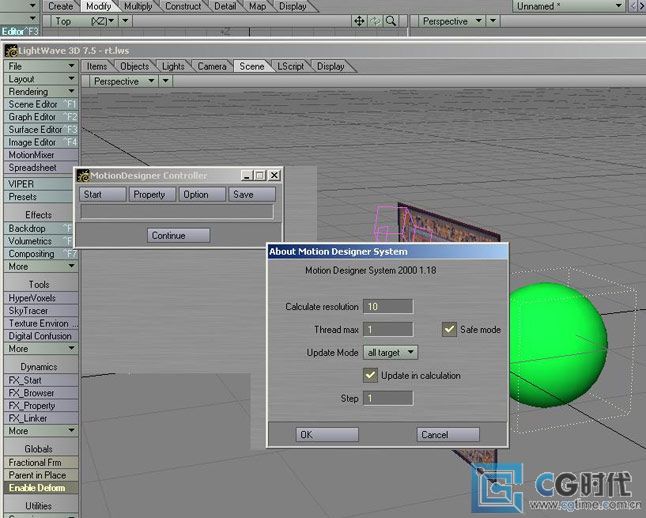Screen dimensions: 646x518
Task: Click FX_Linker under Dynamics
Action: (41, 418)
